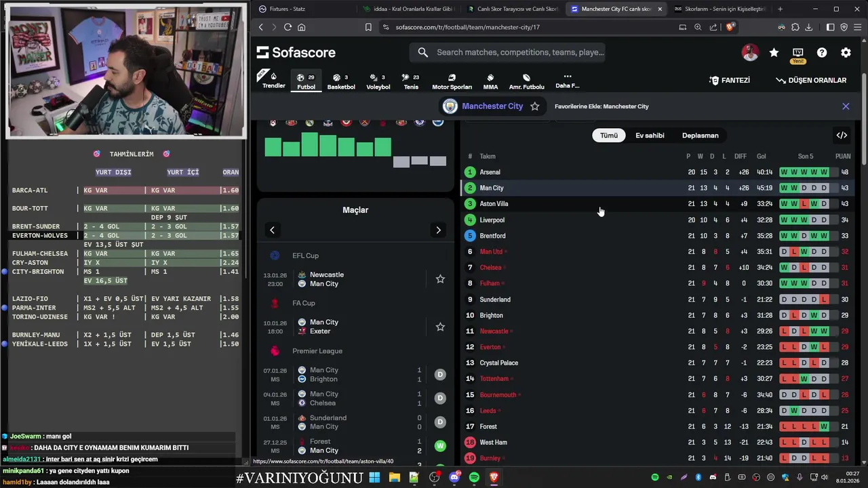Select the Futbol sport tab
This screenshot has height=488, width=868.
tap(306, 81)
